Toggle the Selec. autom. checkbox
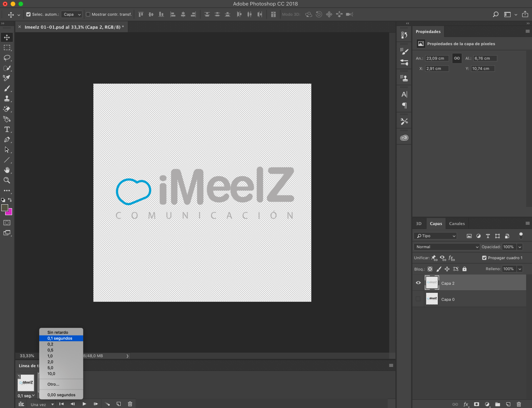The width and height of the screenshot is (532, 408). point(28,14)
